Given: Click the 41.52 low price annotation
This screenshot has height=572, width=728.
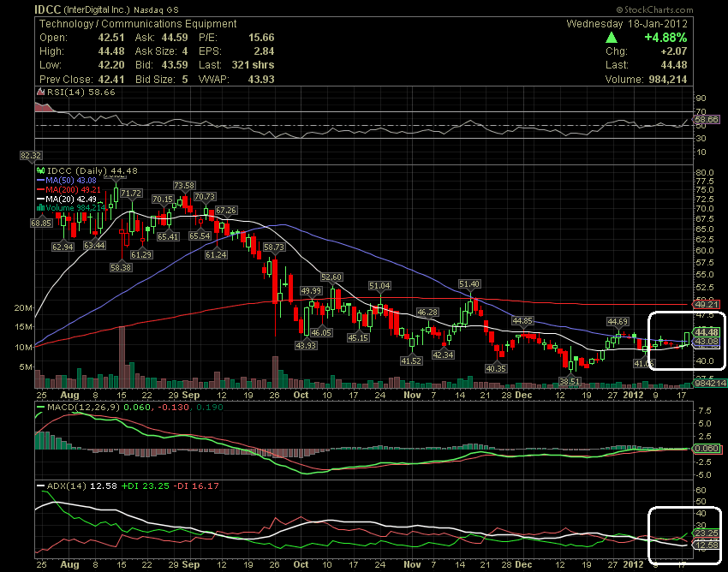Looking at the screenshot, I should [411, 360].
